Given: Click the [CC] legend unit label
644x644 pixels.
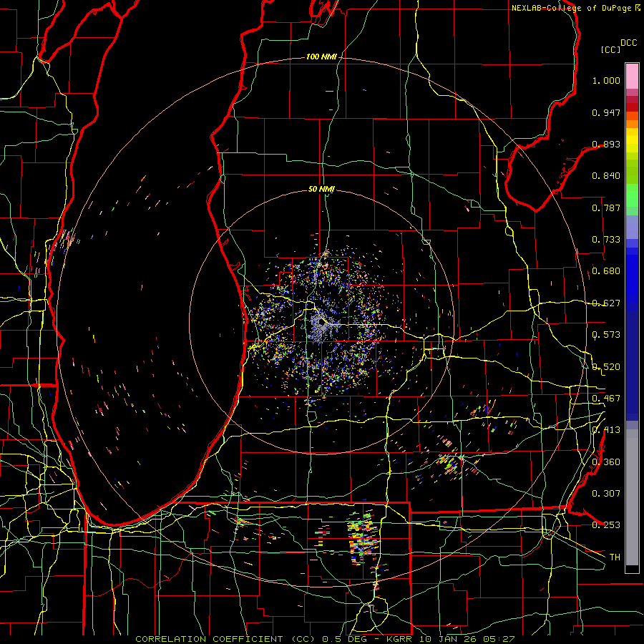Looking at the screenshot, I should [x=611, y=49].
